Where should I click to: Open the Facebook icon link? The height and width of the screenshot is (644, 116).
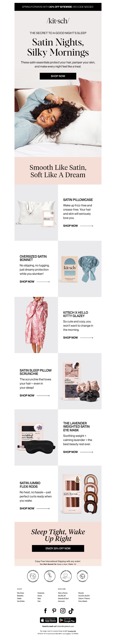coord(45,611)
